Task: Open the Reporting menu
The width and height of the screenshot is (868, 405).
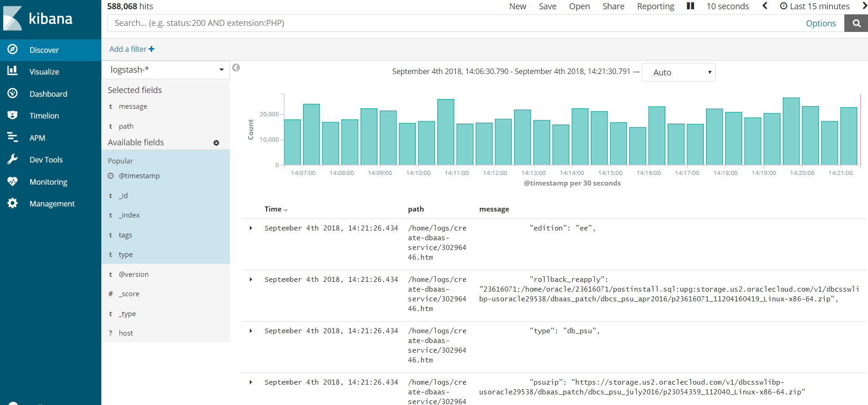Action: tap(655, 6)
